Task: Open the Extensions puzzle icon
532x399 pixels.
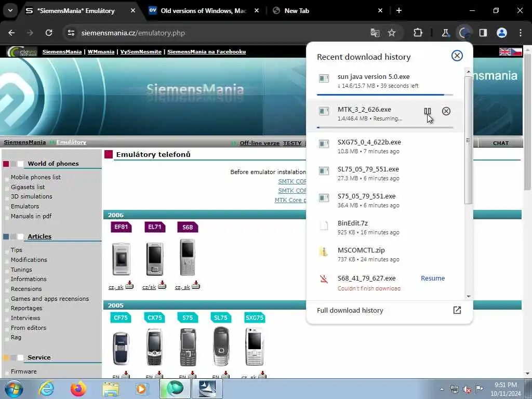Action: [418, 33]
